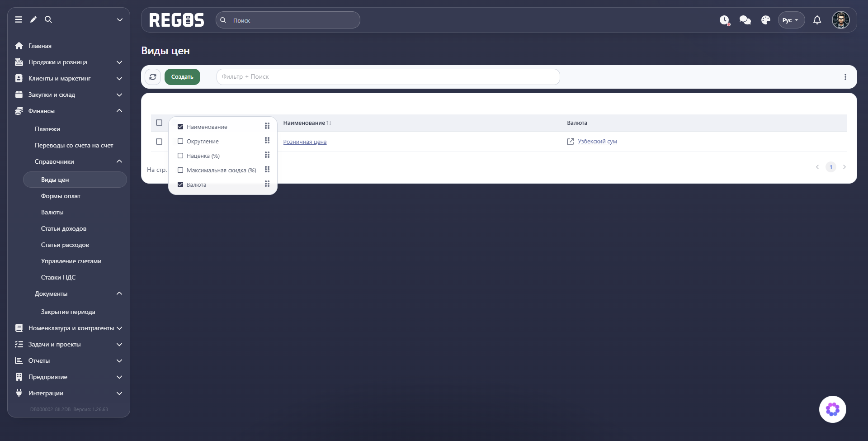Click the sidebar search magnifier icon
Image resolution: width=868 pixels, height=441 pixels.
coord(48,19)
